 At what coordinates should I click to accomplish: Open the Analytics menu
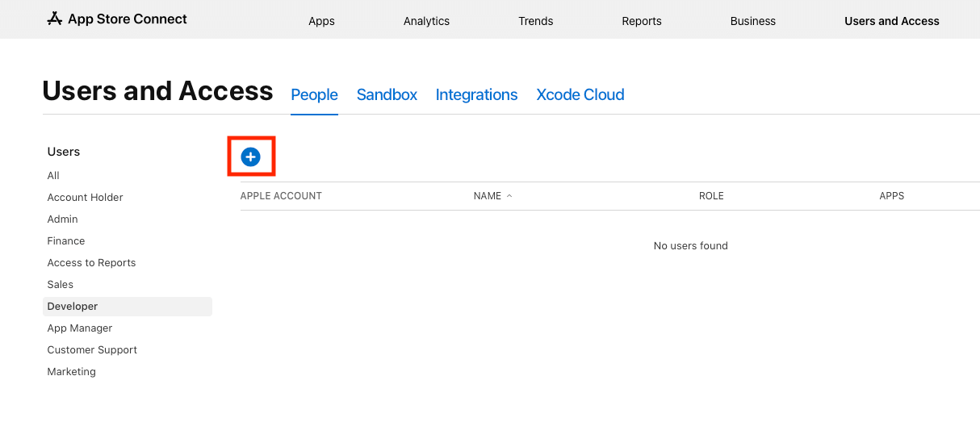(426, 21)
